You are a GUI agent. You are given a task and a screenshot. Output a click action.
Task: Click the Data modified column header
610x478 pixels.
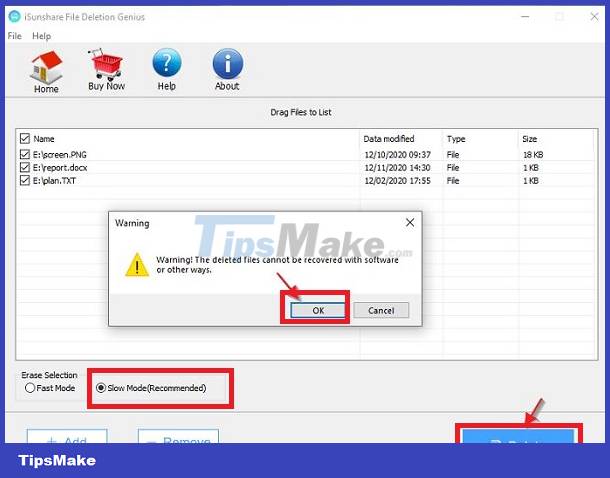tap(389, 139)
